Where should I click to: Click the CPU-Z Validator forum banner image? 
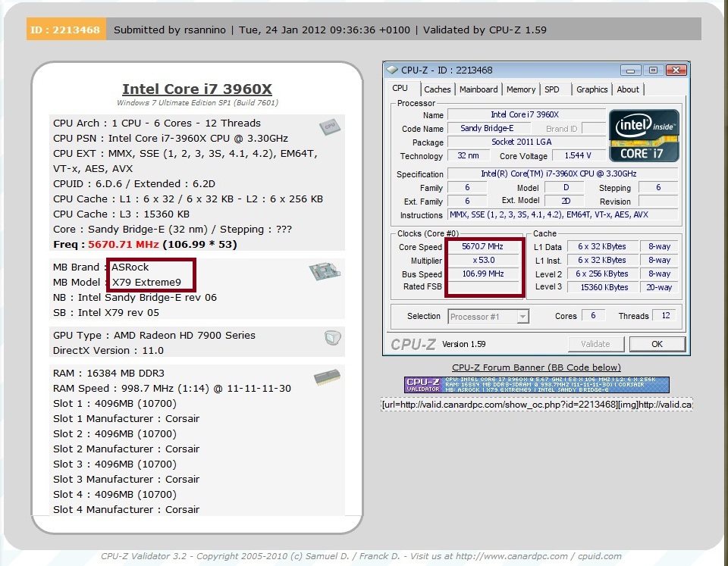point(537,385)
